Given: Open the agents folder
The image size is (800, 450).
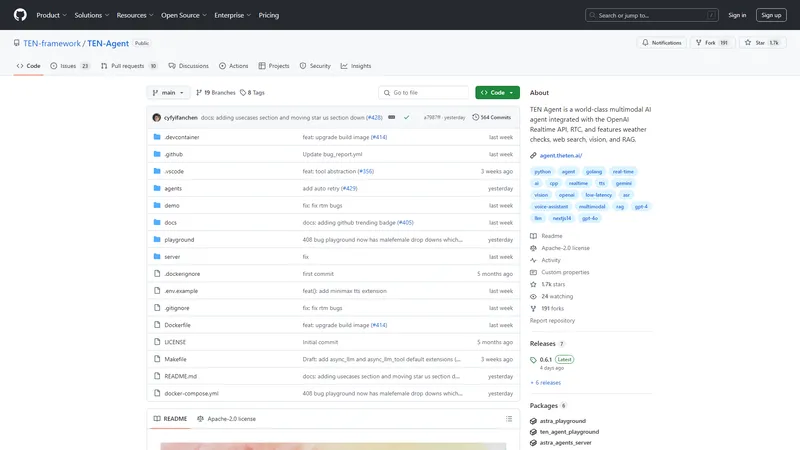Looking at the screenshot, I should pyautogui.click(x=173, y=188).
